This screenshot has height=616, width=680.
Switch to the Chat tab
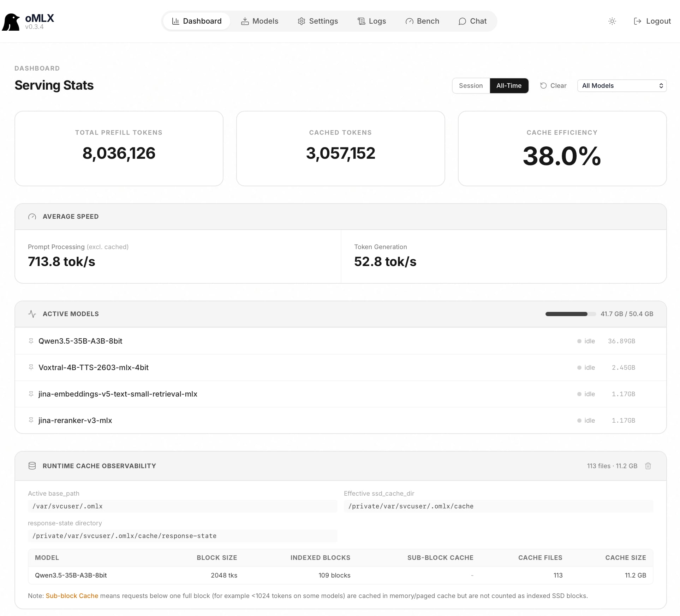[472, 21]
